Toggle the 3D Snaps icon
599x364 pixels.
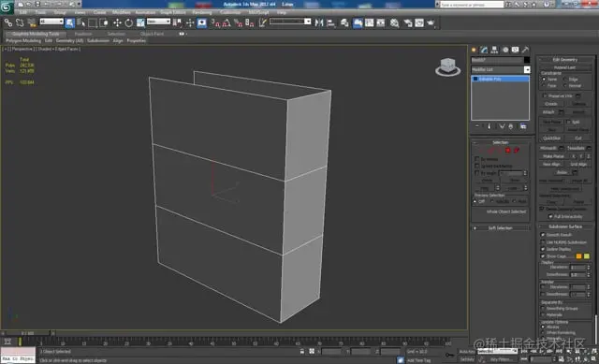(215, 22)
